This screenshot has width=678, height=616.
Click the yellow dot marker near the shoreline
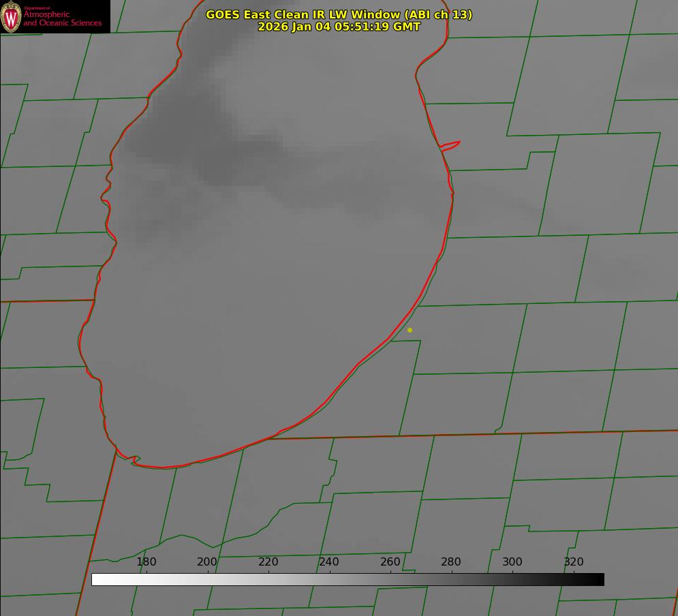[410, 330]
